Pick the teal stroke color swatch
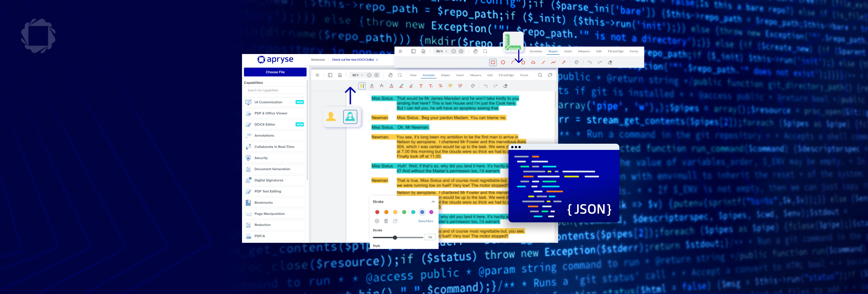Viewport: 868px width, 294px height. point(413,212)
